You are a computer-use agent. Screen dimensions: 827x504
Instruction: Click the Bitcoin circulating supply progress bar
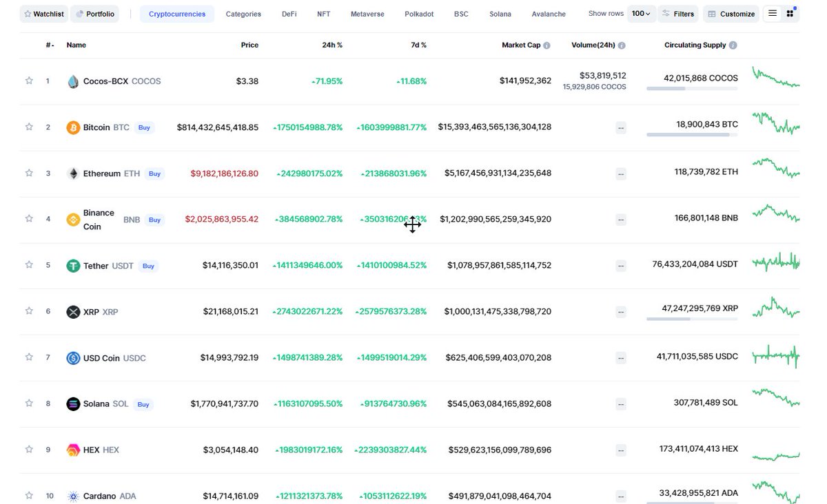click(x=692, y=135)
